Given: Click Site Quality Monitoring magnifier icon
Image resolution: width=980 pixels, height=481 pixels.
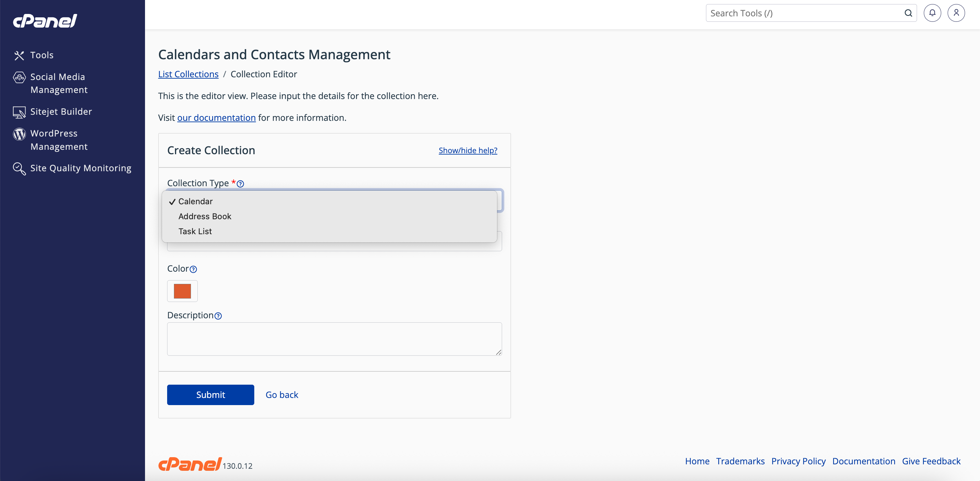Looking at the screenshot, I should pos(19,169).
